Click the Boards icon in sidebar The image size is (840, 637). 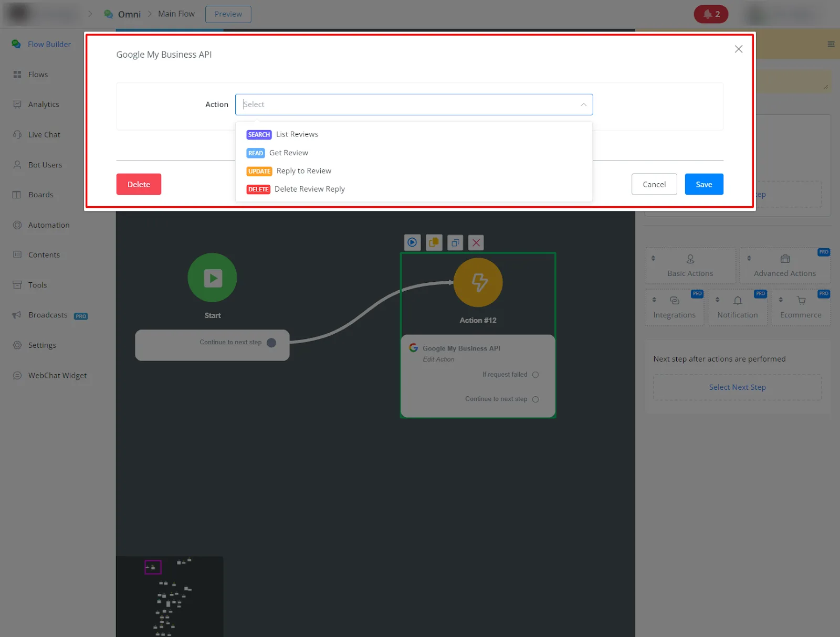(x=17, y=195)
